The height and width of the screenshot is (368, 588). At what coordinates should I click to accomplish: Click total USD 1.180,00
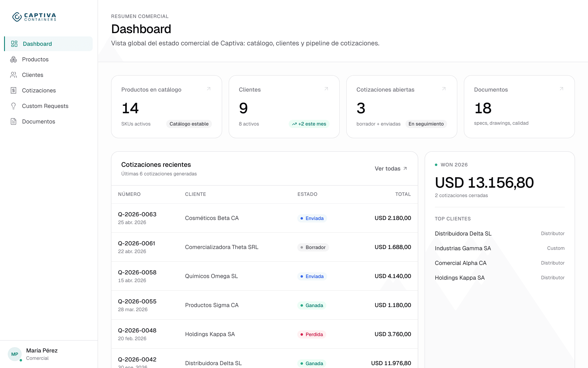tap(393, 305)
